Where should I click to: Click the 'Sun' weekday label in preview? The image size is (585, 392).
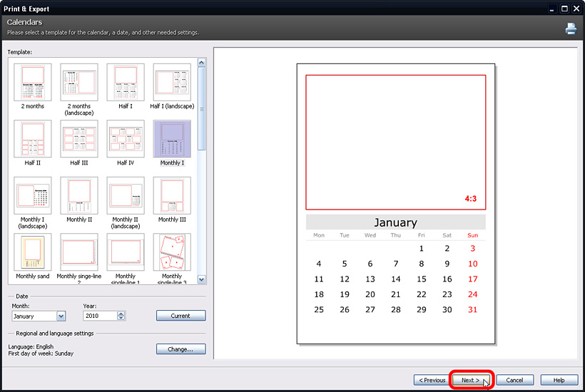[473, 235]
